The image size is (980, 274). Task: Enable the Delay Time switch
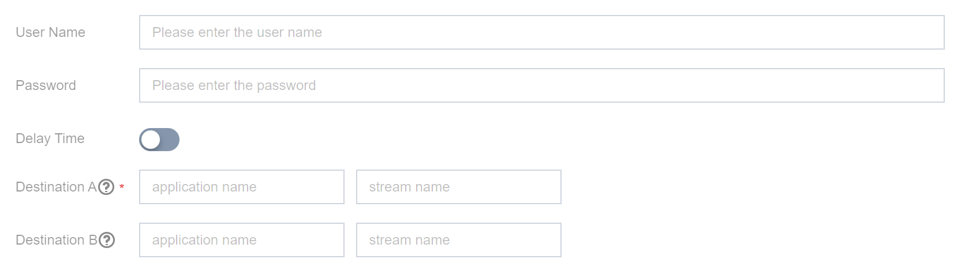[159, 140]
